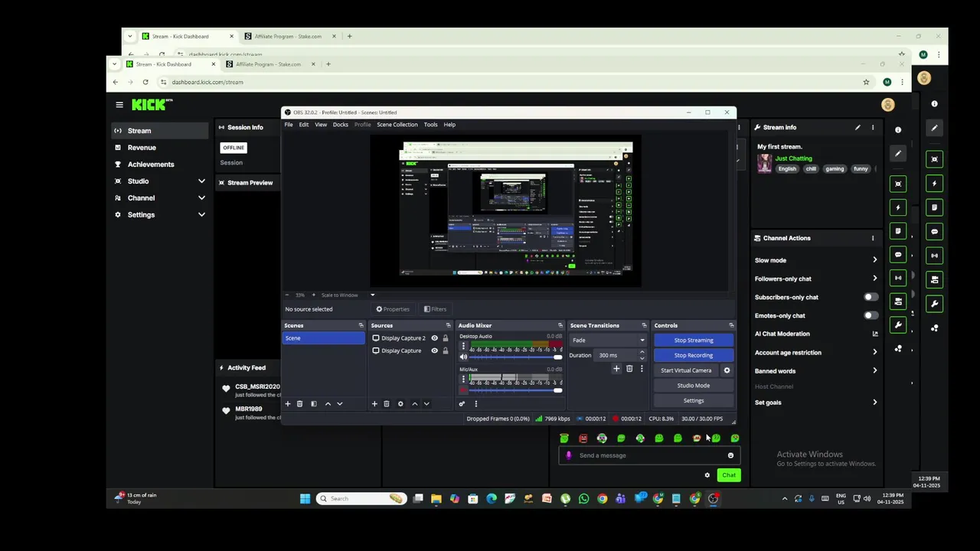Enable Studio Mode button
The width and height of the screenshot is (980, 551).
click(x=694, y=386)
